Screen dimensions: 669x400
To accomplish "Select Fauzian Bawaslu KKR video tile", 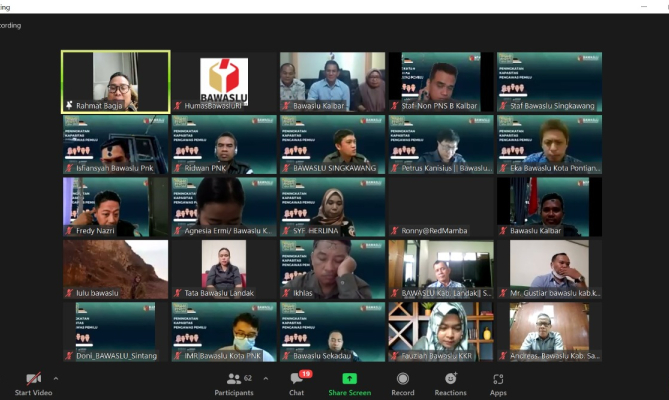I will click(x=440, y=330).
